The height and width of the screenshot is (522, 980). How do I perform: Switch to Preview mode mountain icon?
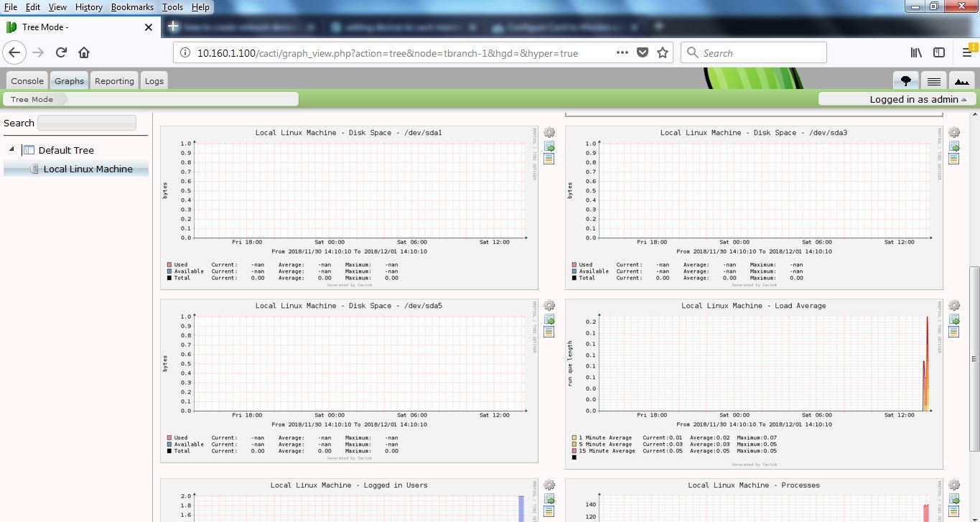(x=961, y=81)
